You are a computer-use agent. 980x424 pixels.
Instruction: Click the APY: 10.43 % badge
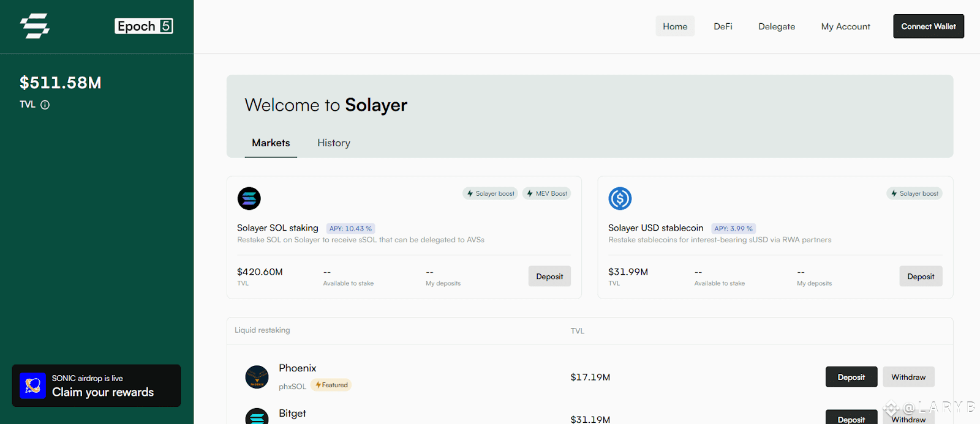350,228
